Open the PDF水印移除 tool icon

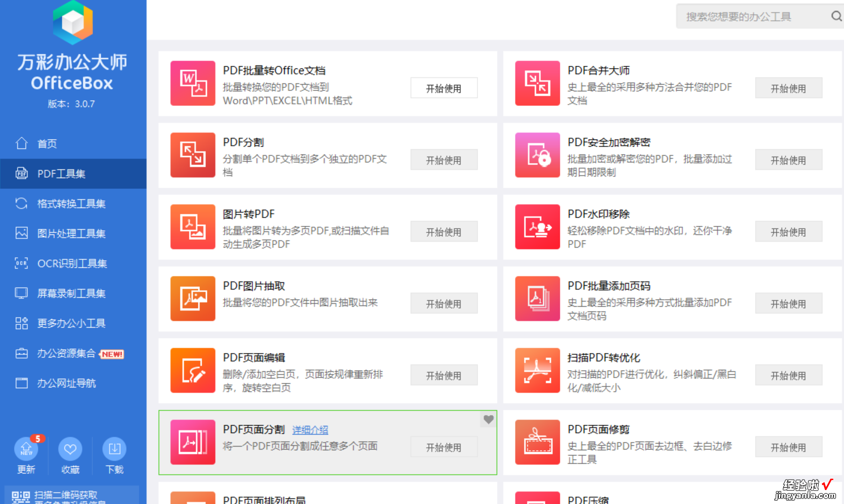[x=537, y=227]
